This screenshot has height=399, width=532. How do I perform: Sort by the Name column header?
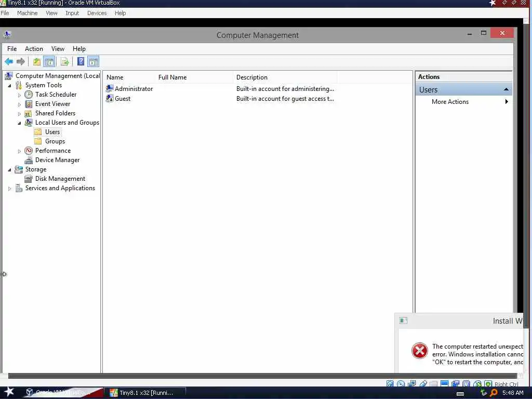[x=129, y=77]
